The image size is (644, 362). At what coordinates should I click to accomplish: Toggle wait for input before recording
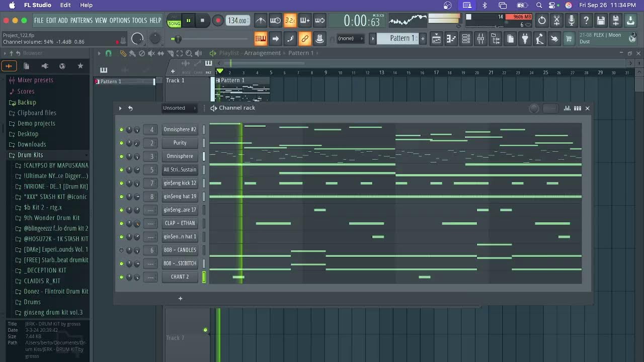[x=275, y=21]
